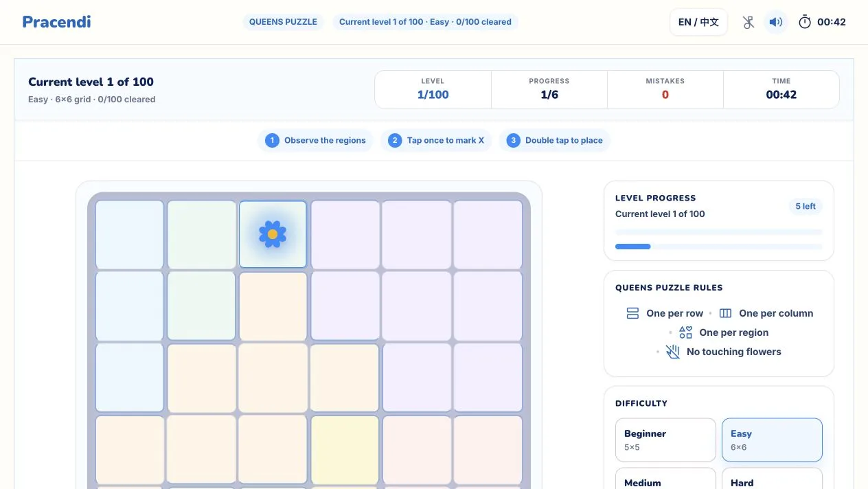
Task: Click the step 2 number badge
Action: click(395, 140)
